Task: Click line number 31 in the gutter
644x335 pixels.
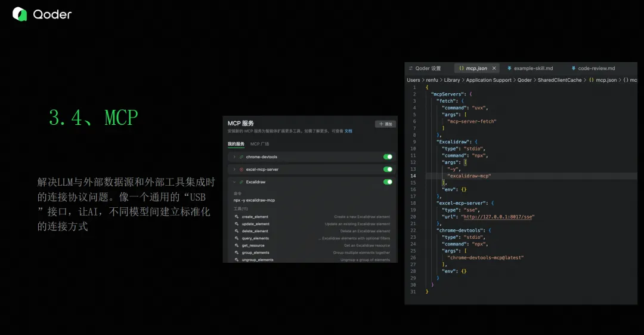Action: [413, 292]
